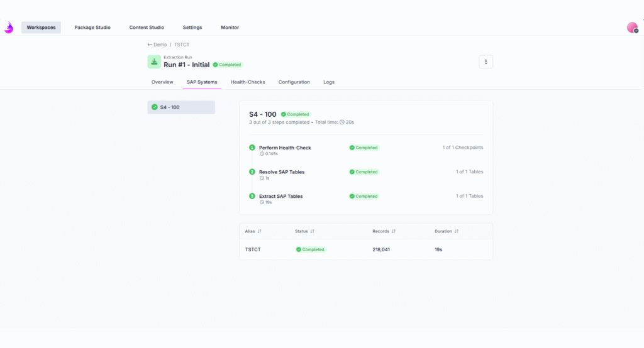Click the green check icon on S4 - 100 sidebar item
The width and height of the screenshot is (644, 348).
pyautogui.click(x=155, y=107)
